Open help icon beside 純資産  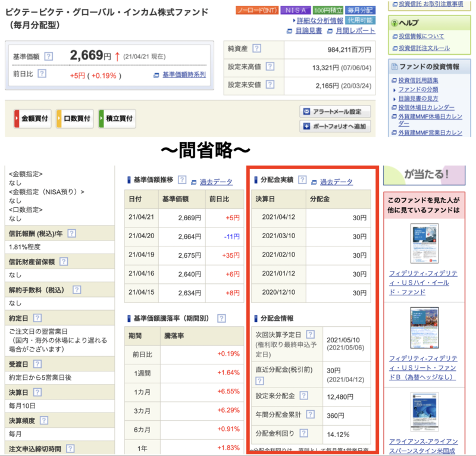257,48
